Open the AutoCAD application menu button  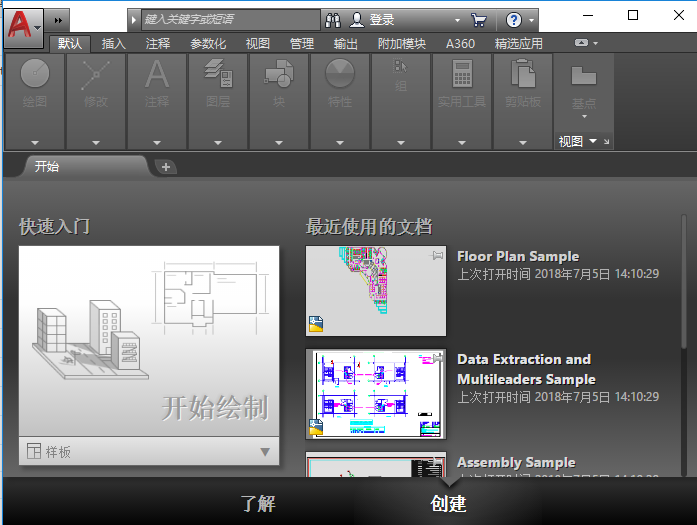tap(24, 20)
